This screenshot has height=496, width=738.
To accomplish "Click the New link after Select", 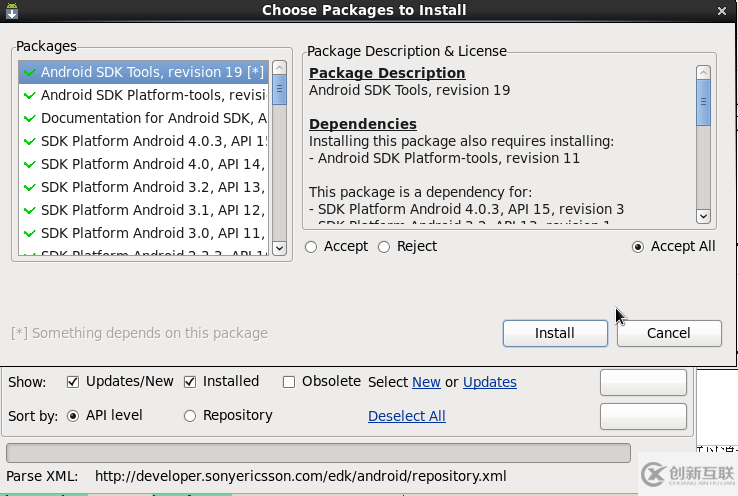I will (x=426, y=382).
